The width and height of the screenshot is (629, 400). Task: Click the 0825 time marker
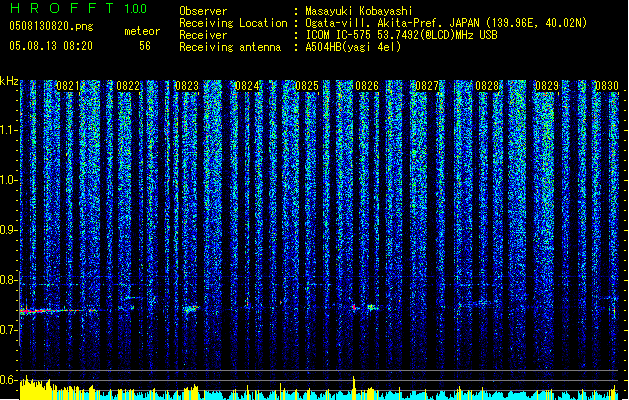pyautogui.click(x=307, y=86)
